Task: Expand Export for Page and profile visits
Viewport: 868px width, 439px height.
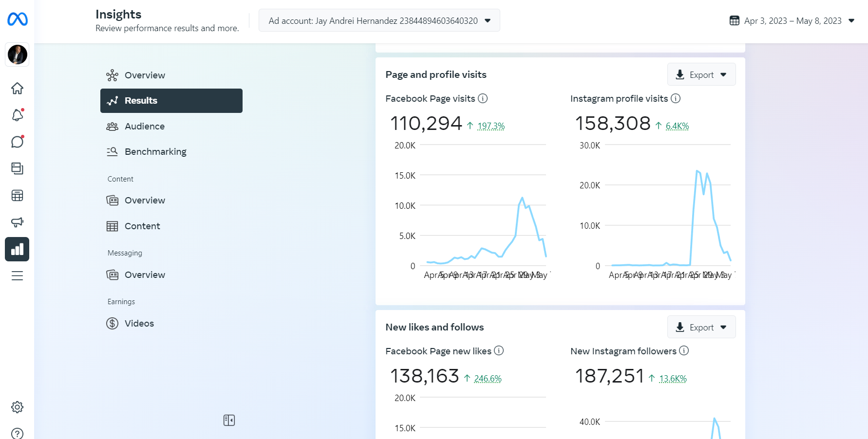Action: click(701, 74)
